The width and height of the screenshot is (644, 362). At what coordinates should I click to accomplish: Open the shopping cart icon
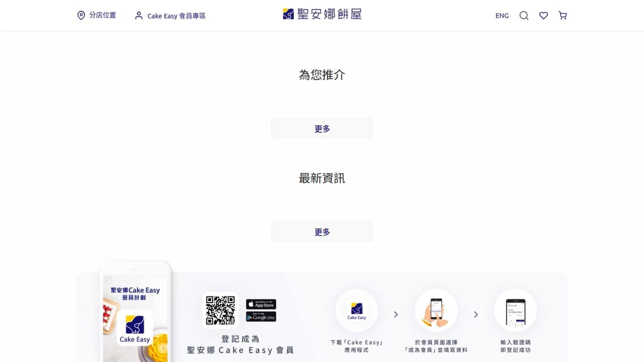(x=562, y=16)
